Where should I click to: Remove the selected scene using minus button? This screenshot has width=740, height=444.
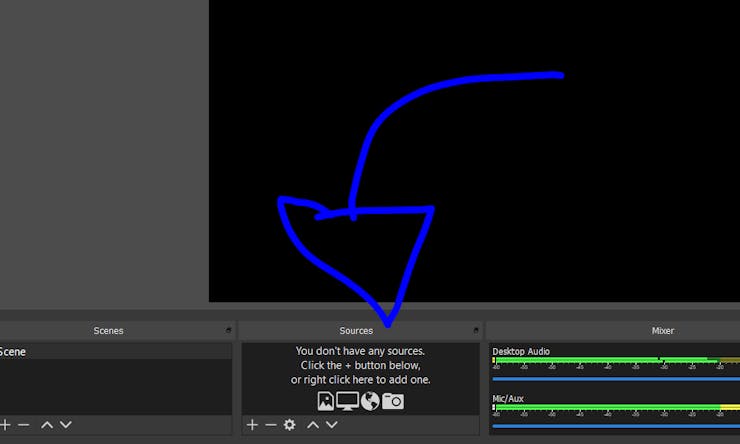pos(24,425)
